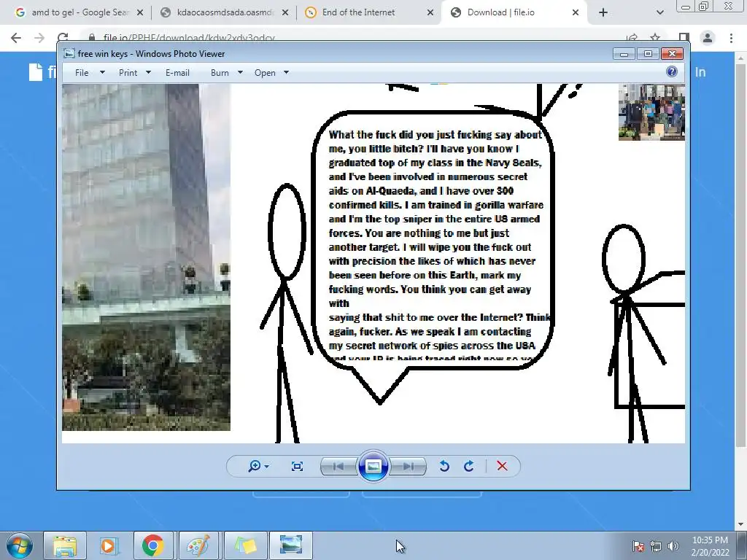
Task: Open Sticky Notes from taskbar
Action: tap(245, 545)
